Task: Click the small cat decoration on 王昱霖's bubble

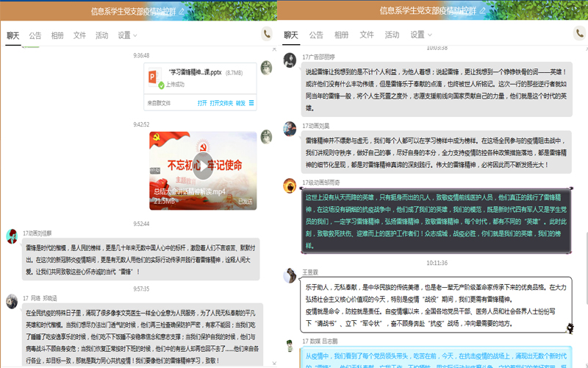Action: [x=570, y=328]
